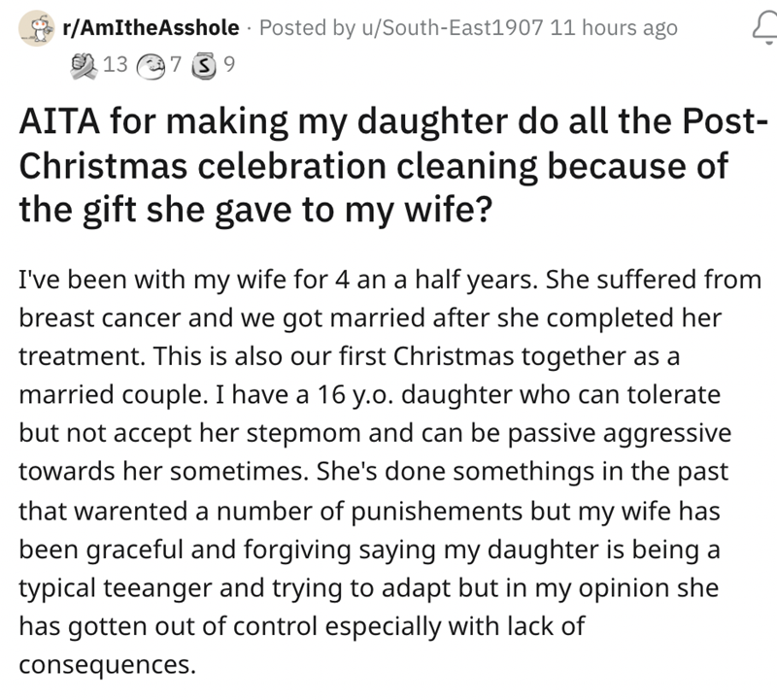The height and width of the screenshot is (700, 777).
Task: Click the r/AmItheAsshole subreddit avatar
Action: [x=38, y=27]
